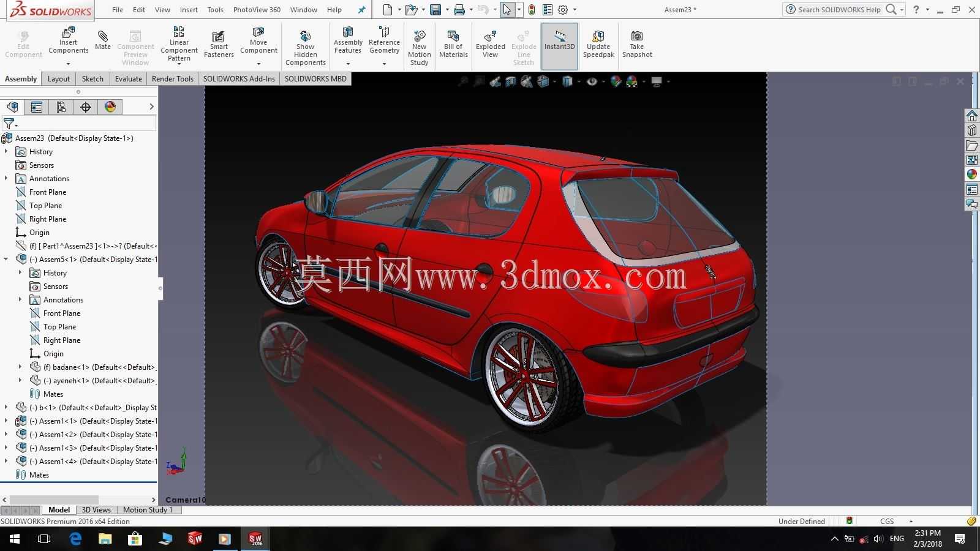The width and height of the screenshot is (980, 551).
Task: Toggle FeatureManager design tree tab
Action: click(12, 107)
